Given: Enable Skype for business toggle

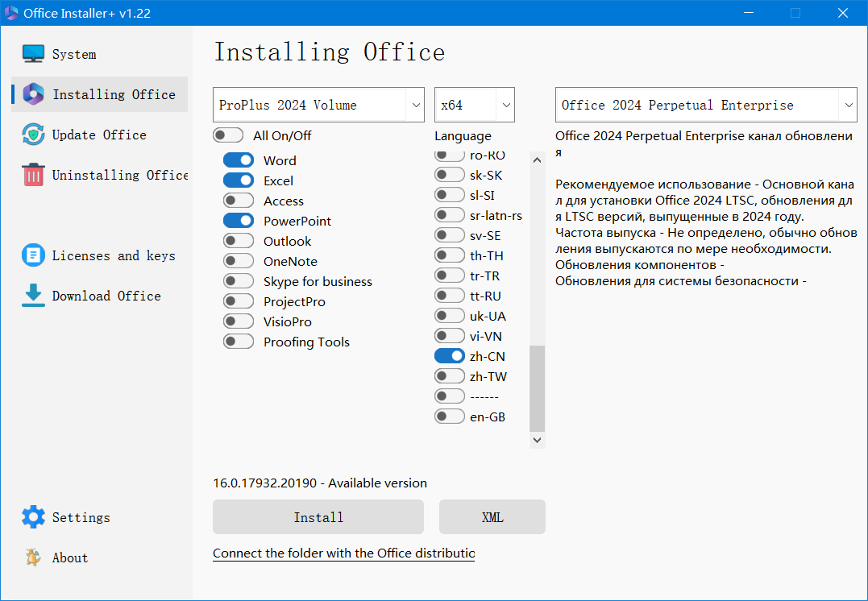Looking at the screenshot, I should click(x=239, y=281).
